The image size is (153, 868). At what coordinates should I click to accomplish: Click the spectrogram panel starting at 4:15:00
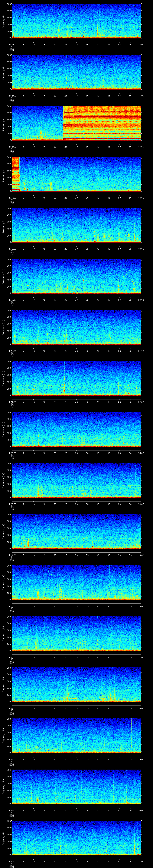77,72
